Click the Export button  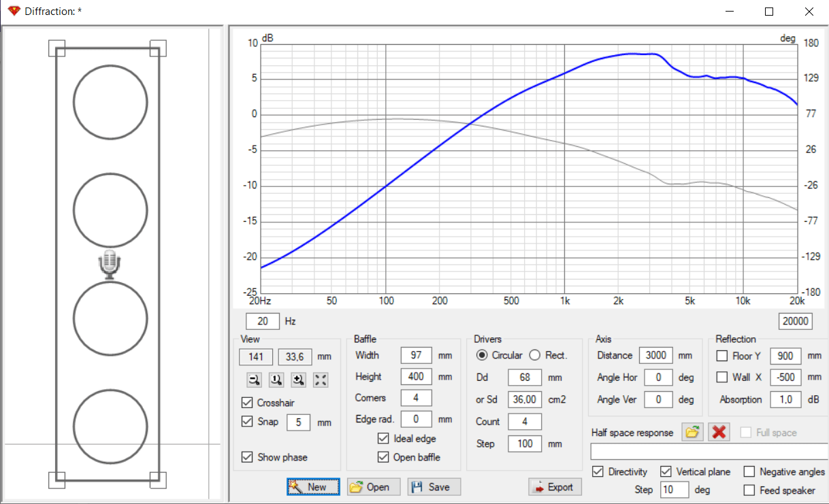coord(555,487)
